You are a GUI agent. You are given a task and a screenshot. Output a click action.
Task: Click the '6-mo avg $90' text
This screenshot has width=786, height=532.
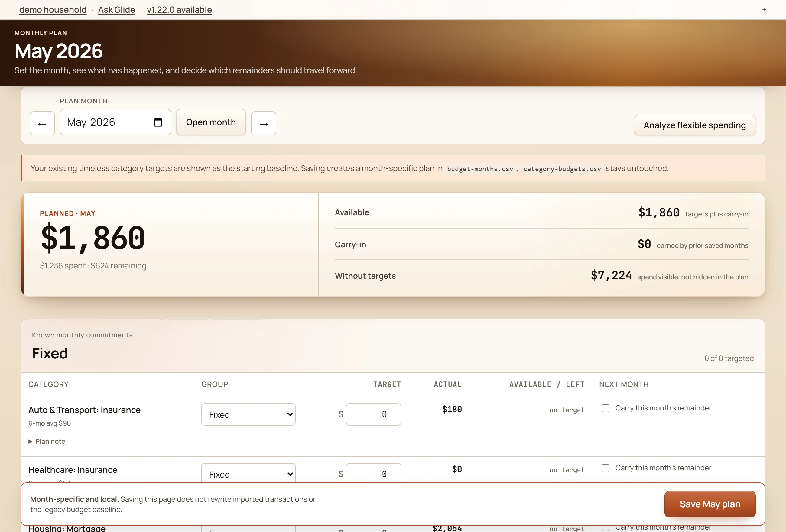point(50,423)
